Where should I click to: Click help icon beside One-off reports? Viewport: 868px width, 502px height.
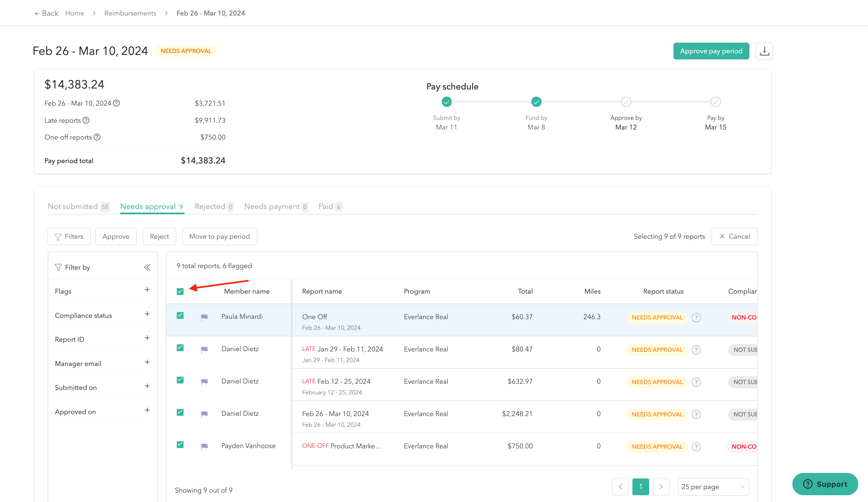click(97, 137)
